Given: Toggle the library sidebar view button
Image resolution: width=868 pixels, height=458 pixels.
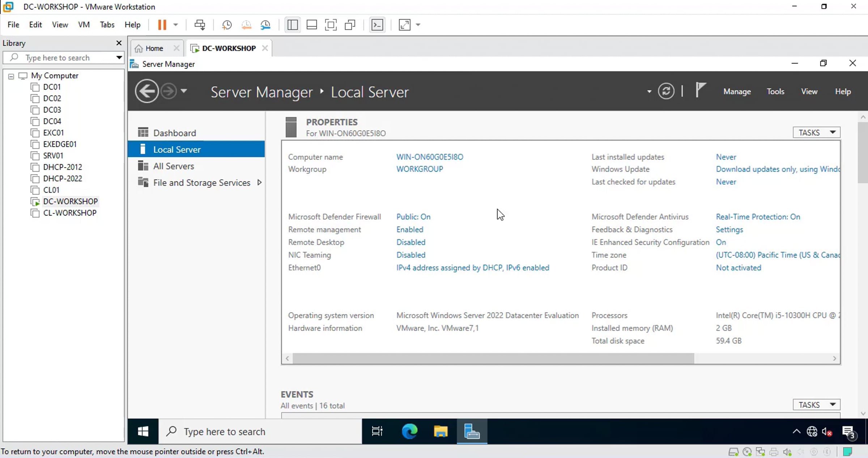Looking at the screenshot, I should point(292,25).
